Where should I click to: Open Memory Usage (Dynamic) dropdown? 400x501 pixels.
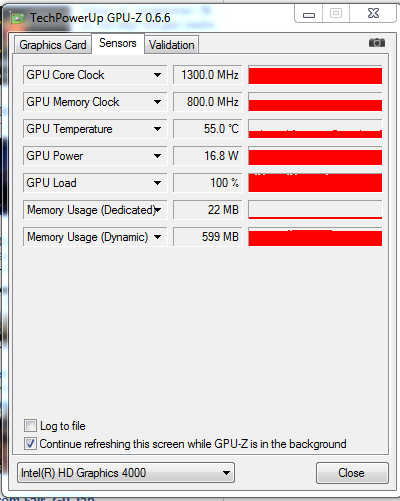[x=158, y=237]
